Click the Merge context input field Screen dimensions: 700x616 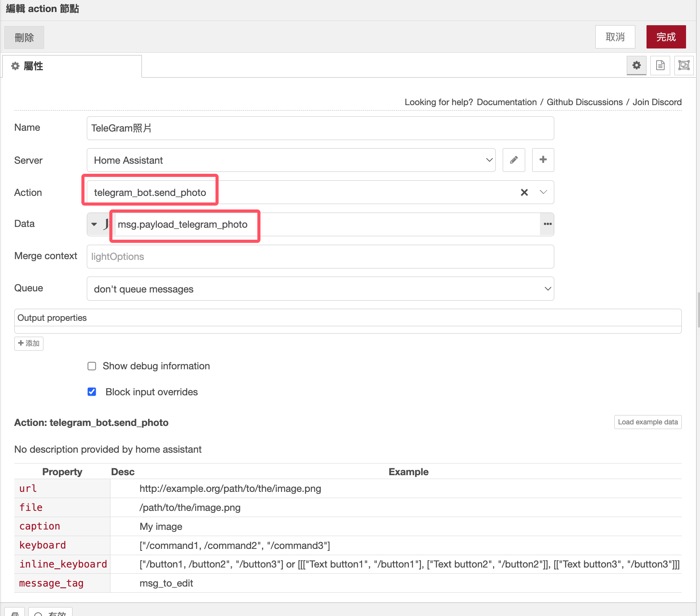(320, 256)
